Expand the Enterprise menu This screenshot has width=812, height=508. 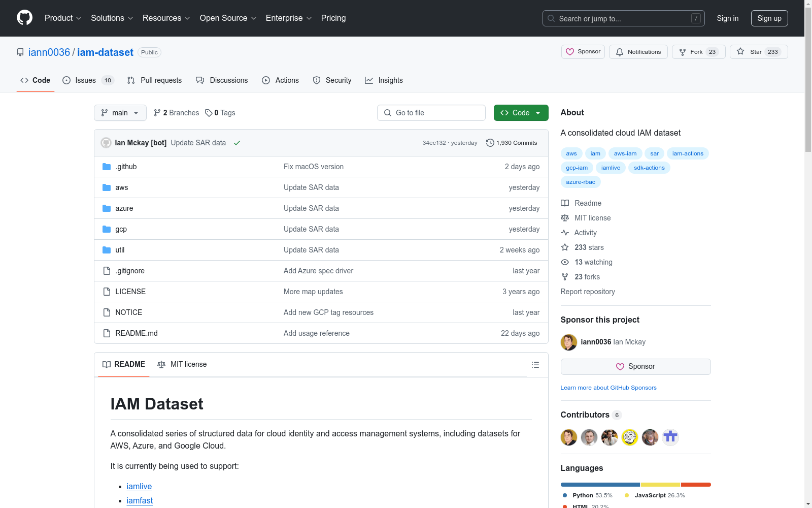pyautogui.click(x=289, y=18)
